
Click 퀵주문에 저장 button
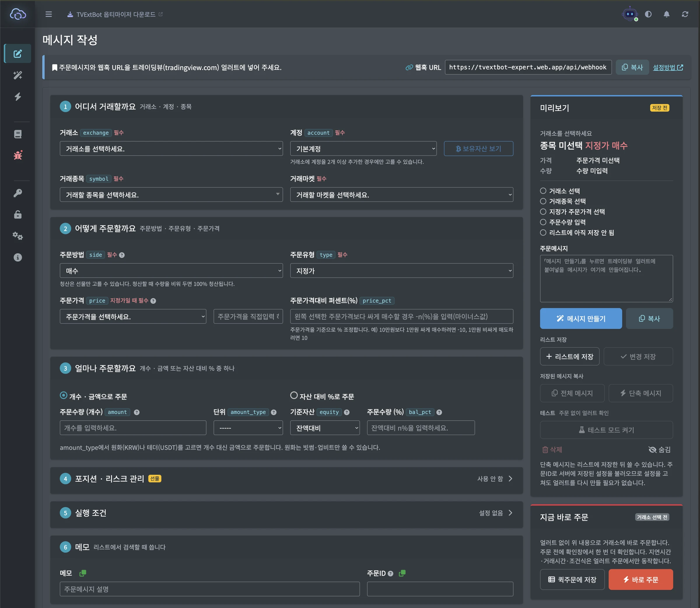click(x=572, y=579)
